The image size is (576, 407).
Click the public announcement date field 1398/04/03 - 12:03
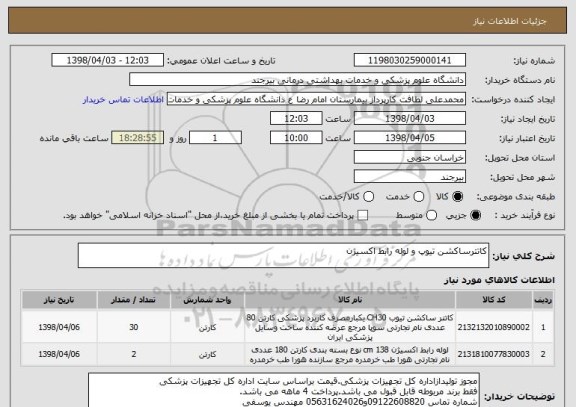click(x=108, y=60)
